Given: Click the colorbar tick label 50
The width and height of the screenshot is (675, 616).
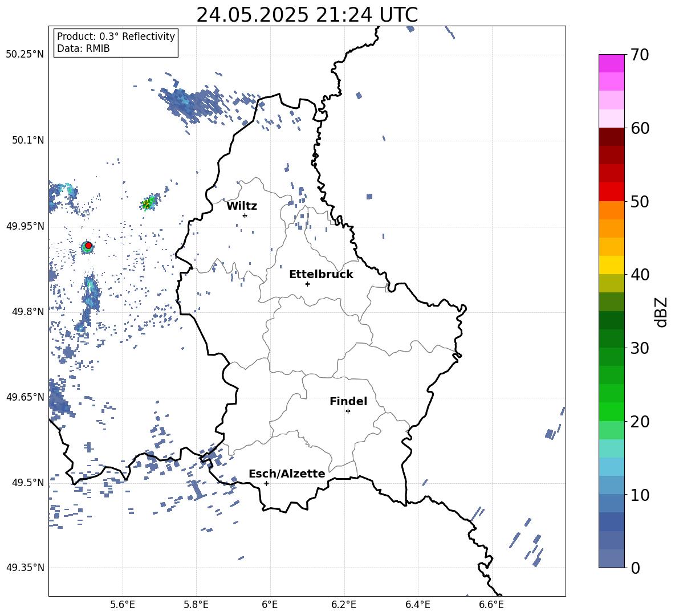Looking at the screenshot, I should pyautogui.click(x=640, y=201).
